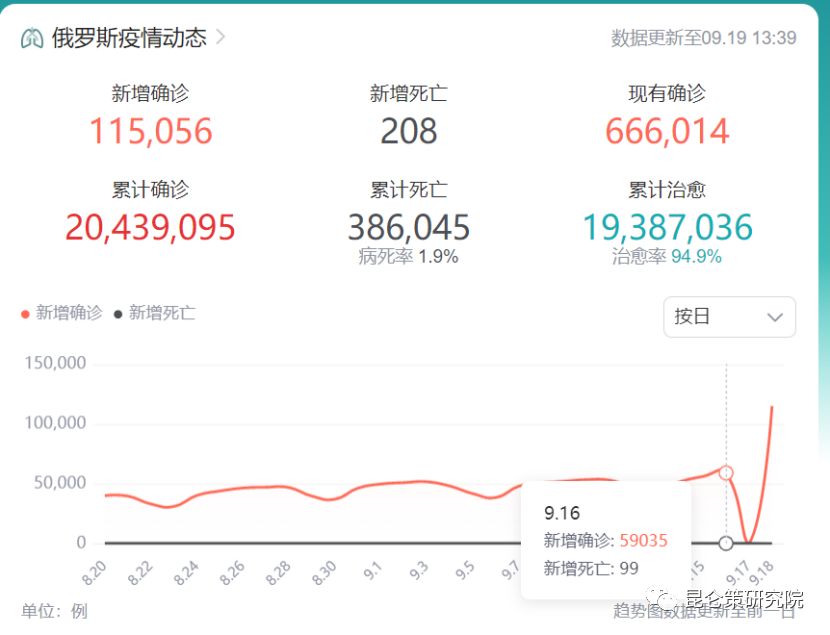The width and height of the screenshot is (830, 635).
Task: Open the 俄罗斯疫情动态 title link
Action: [129, 38]
